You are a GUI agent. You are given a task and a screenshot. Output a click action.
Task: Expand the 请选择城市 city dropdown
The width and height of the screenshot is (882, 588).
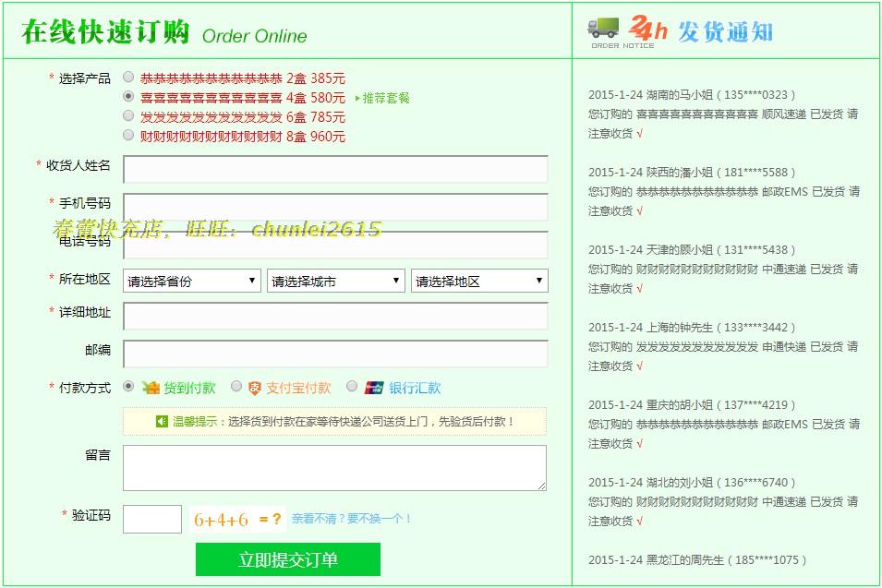click(336, 281)
